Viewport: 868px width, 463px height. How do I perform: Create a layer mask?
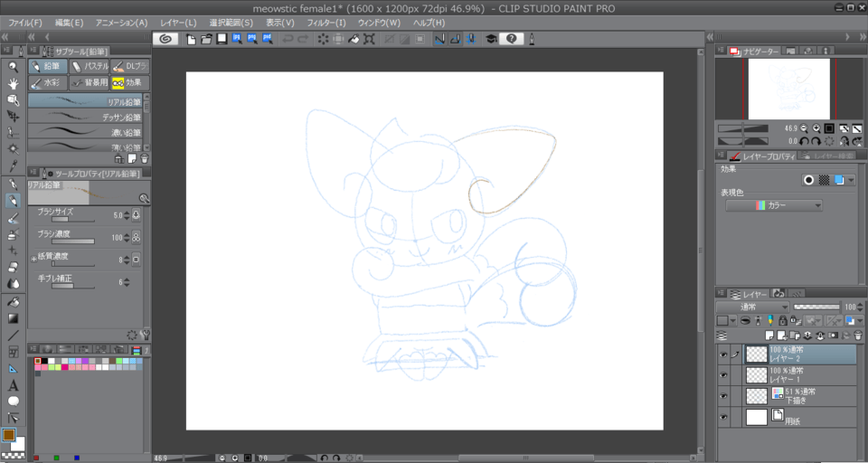[x=833, y=335]
